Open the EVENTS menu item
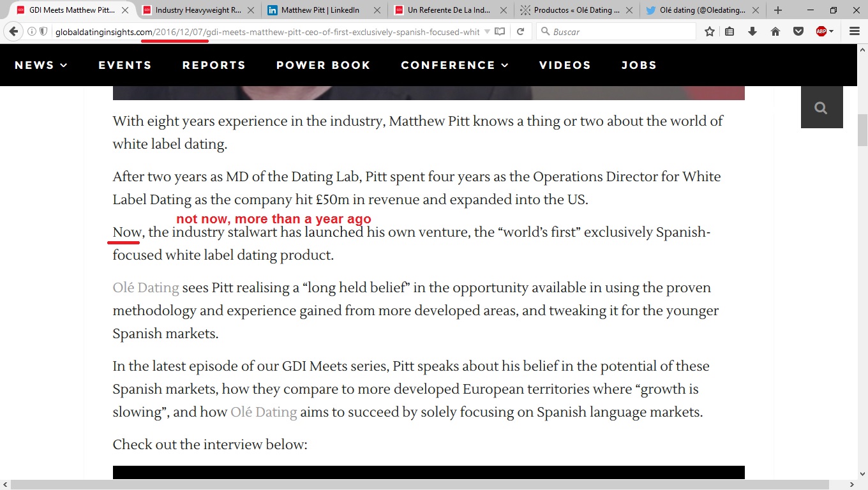The width and height of the screenshot is (868, 490). (125, 65)
